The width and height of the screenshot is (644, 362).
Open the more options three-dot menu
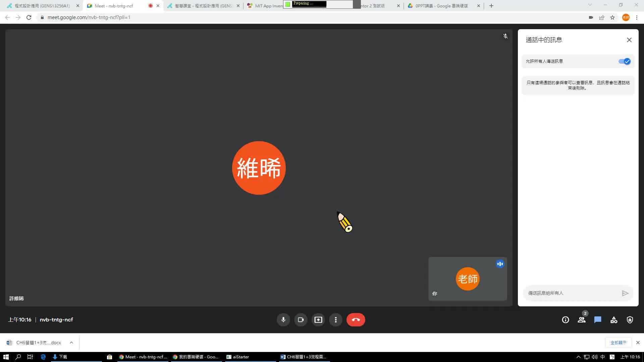(x=336, y=320)
